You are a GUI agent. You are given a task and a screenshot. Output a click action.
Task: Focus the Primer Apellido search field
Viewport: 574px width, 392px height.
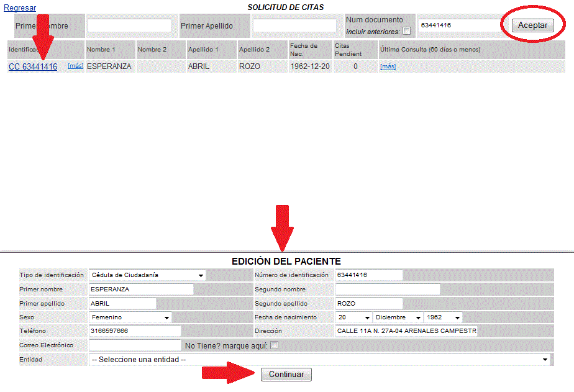click(294, 25)
